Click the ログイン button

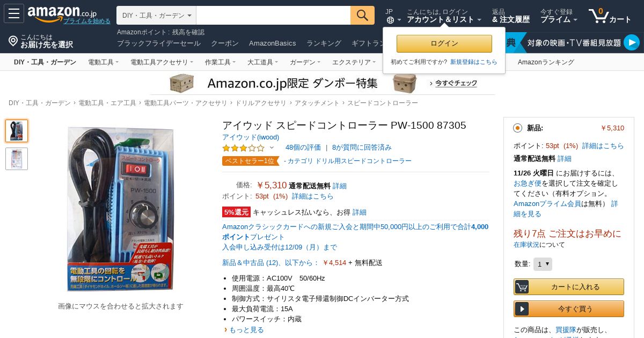click(444, 43)
